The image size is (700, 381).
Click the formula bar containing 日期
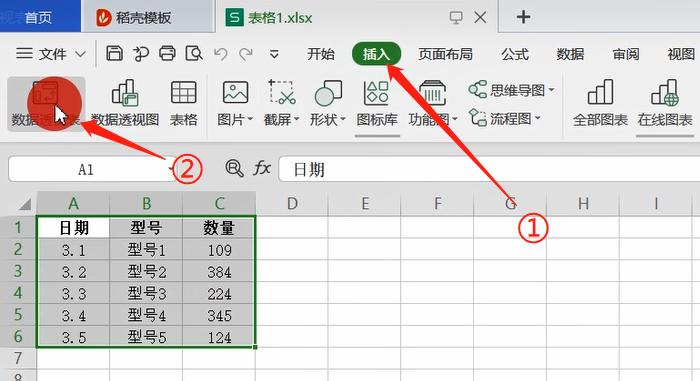click(x=489, y=169)
